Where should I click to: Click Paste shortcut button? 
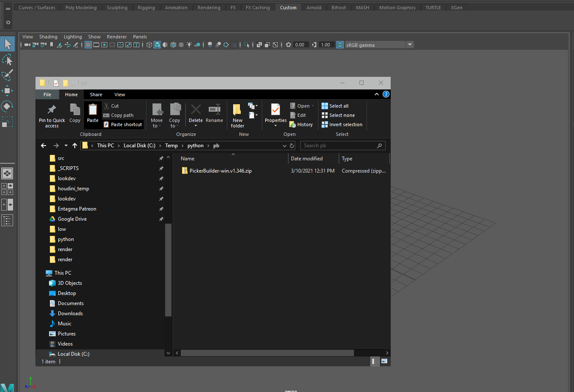click(122, 124)
